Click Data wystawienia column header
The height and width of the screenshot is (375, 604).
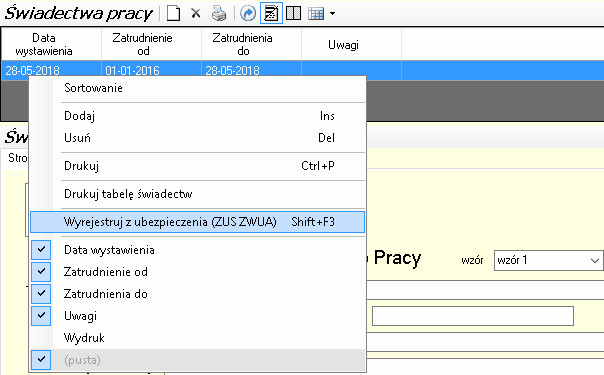point(52,44)
